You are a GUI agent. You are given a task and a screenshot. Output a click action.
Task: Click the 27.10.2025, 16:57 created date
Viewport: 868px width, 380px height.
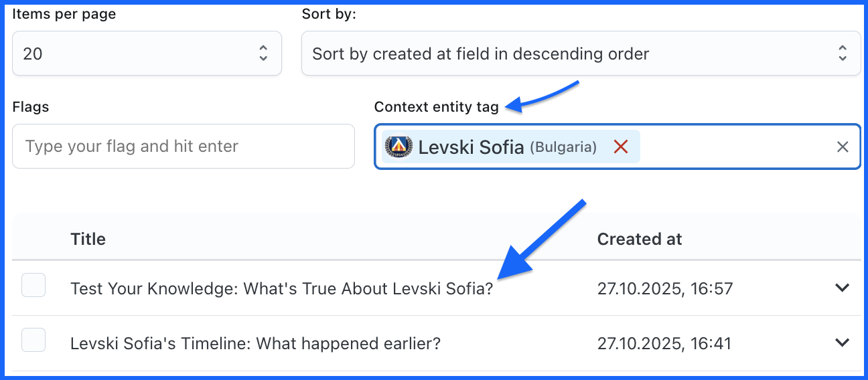click(x=665, y=289)
